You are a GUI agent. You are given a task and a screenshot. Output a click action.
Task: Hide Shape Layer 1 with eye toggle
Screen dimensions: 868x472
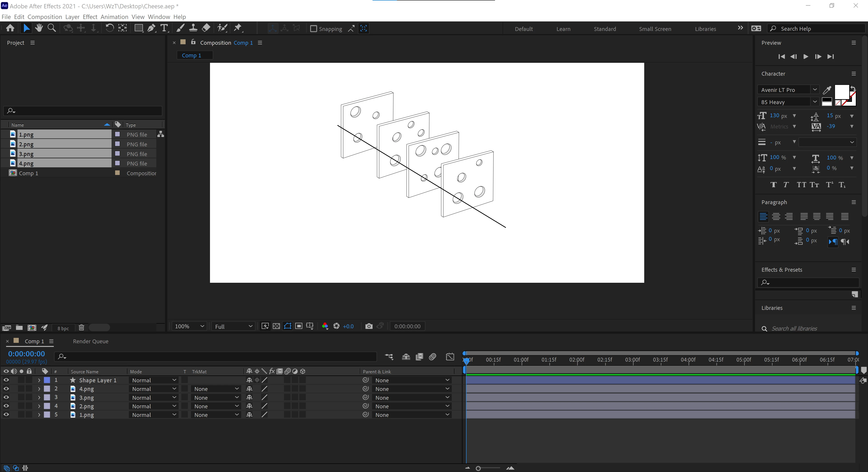click(6, 380)
